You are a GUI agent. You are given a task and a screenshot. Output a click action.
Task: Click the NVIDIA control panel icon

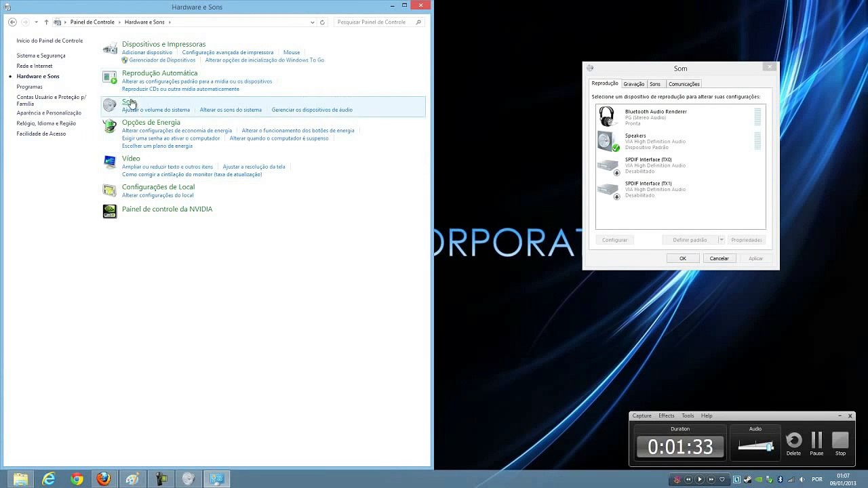(109, 211)
